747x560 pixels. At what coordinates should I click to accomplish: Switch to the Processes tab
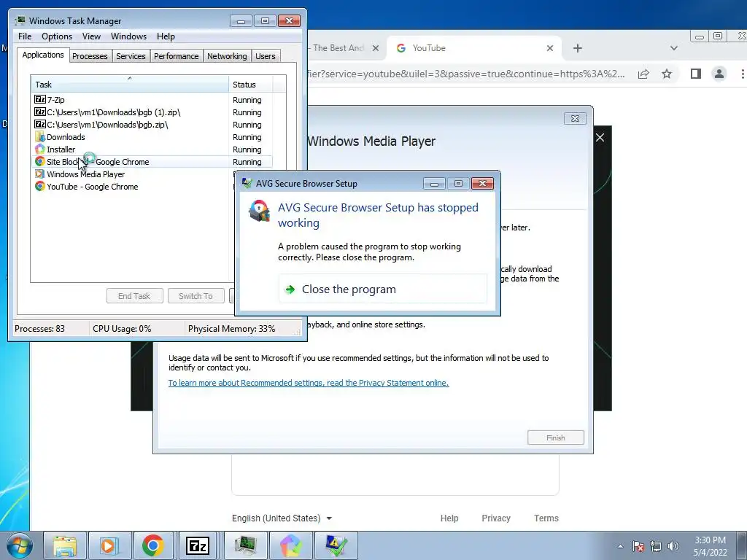click(x=90, y=56)
